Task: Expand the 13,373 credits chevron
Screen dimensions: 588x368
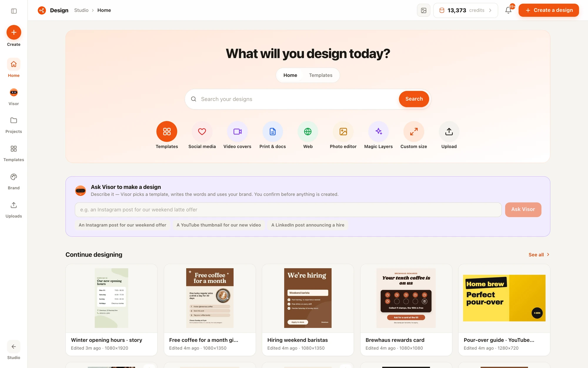Action: (490, 10)
